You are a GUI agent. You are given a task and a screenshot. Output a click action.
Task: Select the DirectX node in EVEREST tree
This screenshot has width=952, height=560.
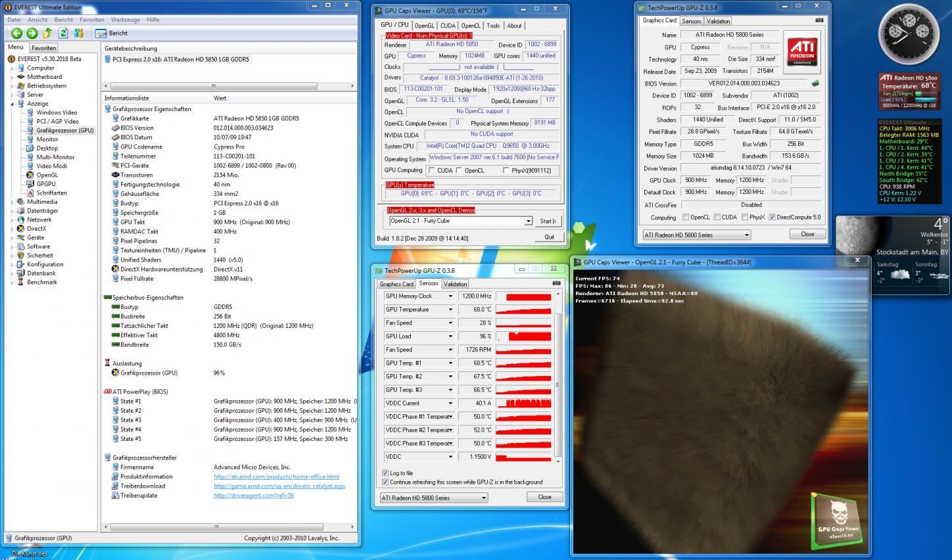point(38,229)
